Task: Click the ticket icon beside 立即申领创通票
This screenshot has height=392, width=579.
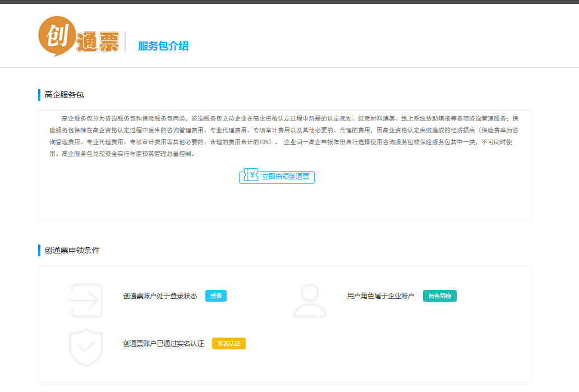Action: (251, 175)
